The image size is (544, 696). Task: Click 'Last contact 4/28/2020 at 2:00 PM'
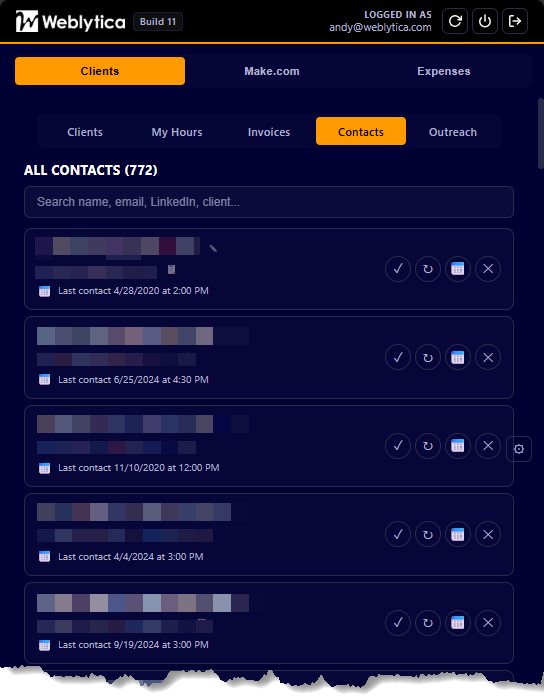point(133,291)
